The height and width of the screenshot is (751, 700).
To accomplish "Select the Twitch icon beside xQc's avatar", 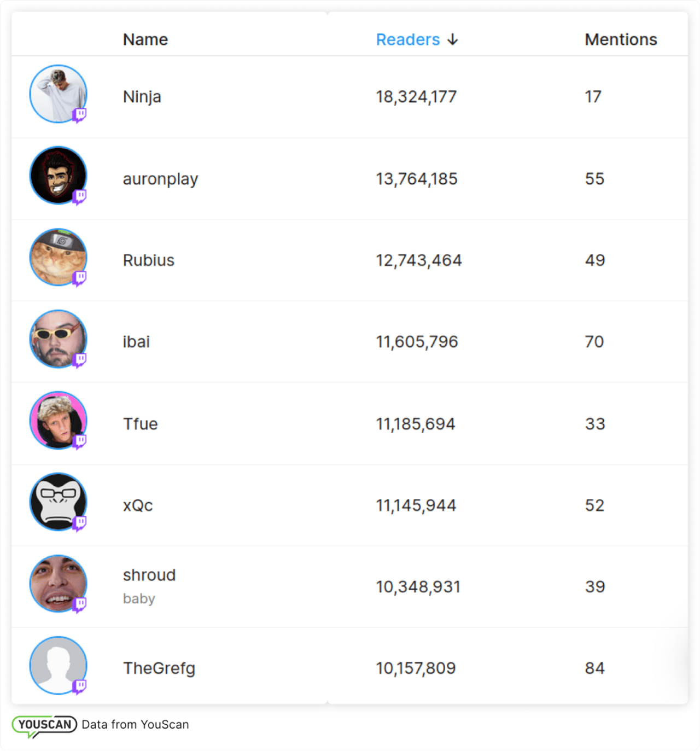I will click(x=80, y=522).
